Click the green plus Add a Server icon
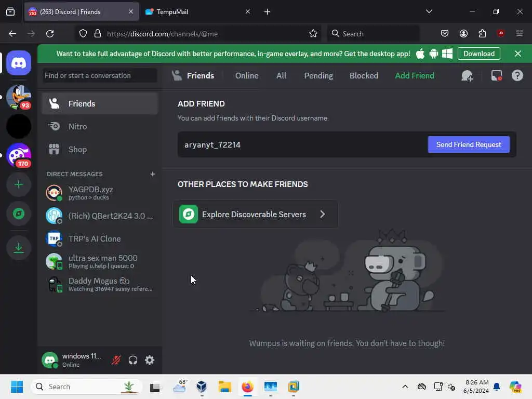The width and height of the screenshot is (532, 399). [x=19, y=184]
